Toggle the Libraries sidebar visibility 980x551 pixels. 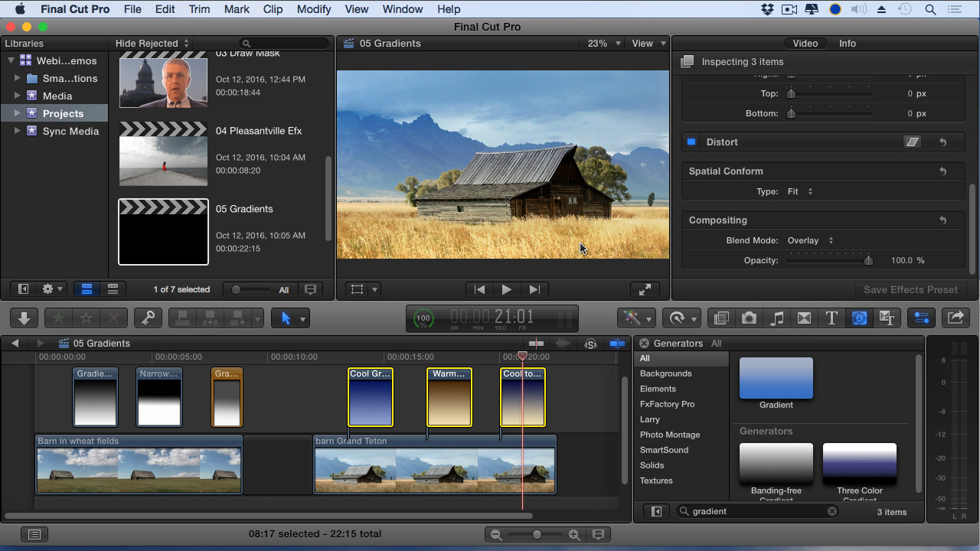[x=24, y=289]
